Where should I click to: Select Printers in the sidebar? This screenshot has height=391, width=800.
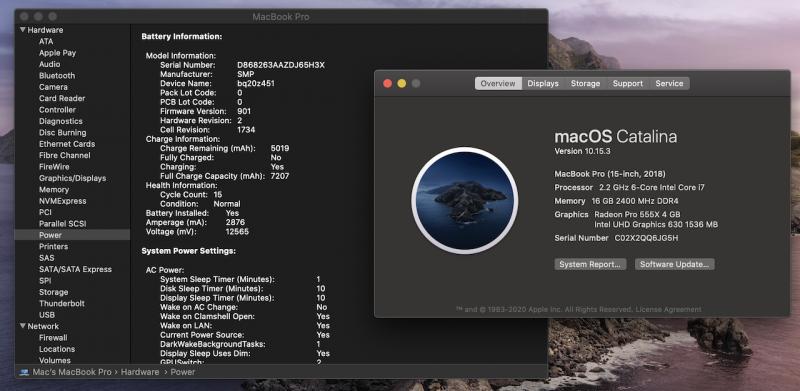[53, 247]
